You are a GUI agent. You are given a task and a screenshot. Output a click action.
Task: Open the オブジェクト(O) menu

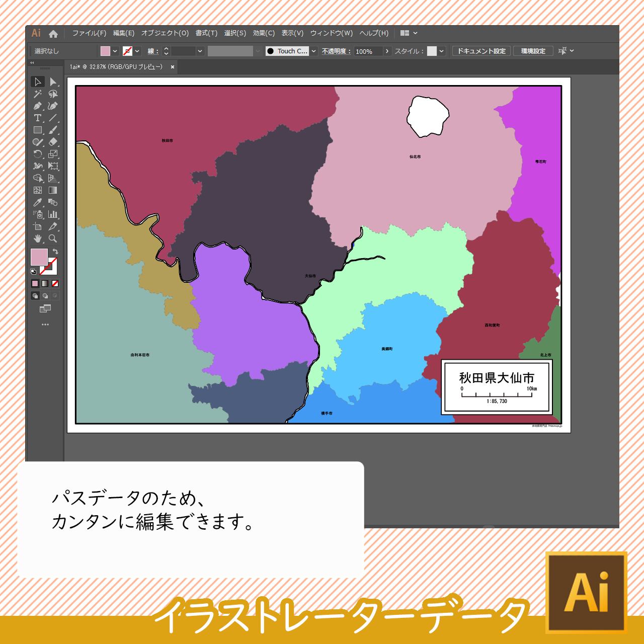point(165,33)
